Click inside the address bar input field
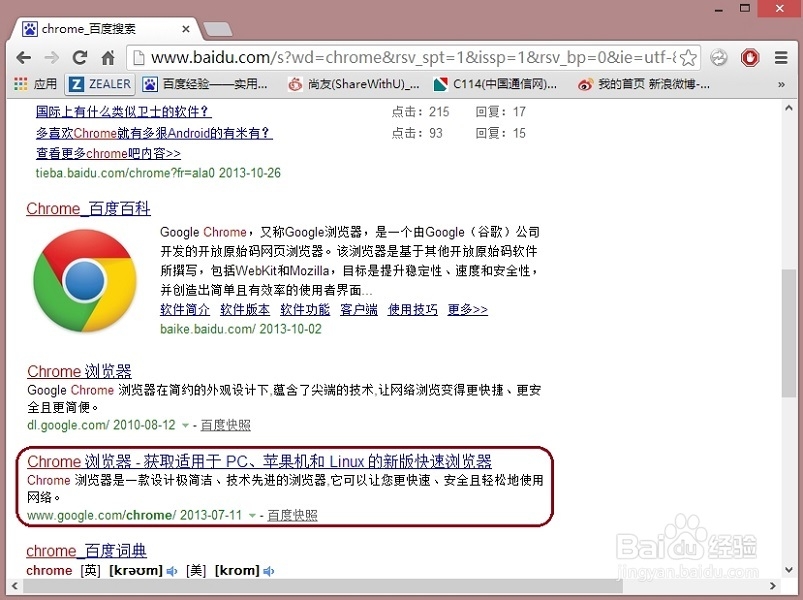Screen dimensions: 803x600 pos(400,58)
